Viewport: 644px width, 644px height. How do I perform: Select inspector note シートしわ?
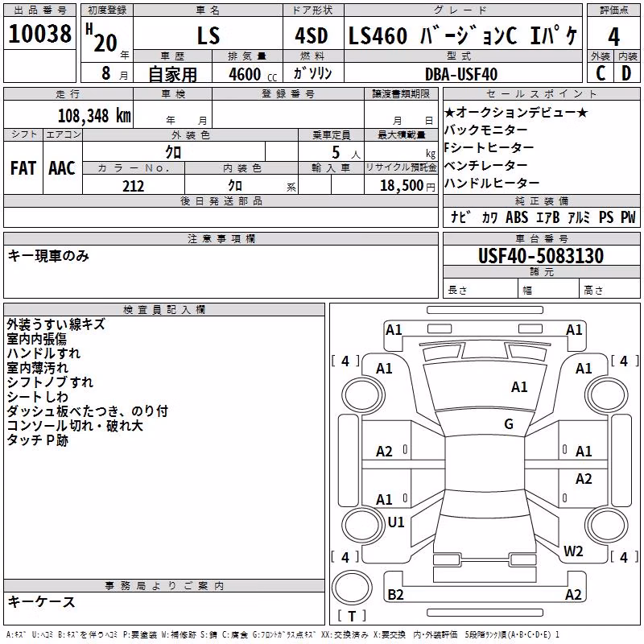[37, 396]
